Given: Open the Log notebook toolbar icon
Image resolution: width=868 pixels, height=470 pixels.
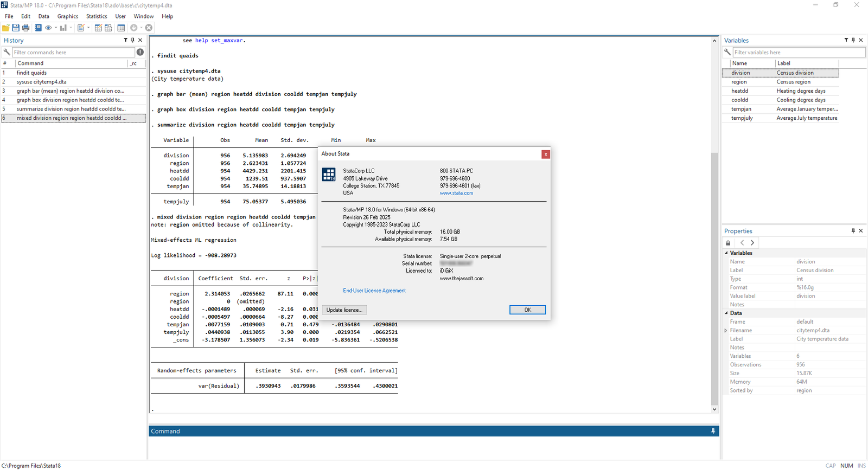Looking at the screenshot, I should point(38,28).
